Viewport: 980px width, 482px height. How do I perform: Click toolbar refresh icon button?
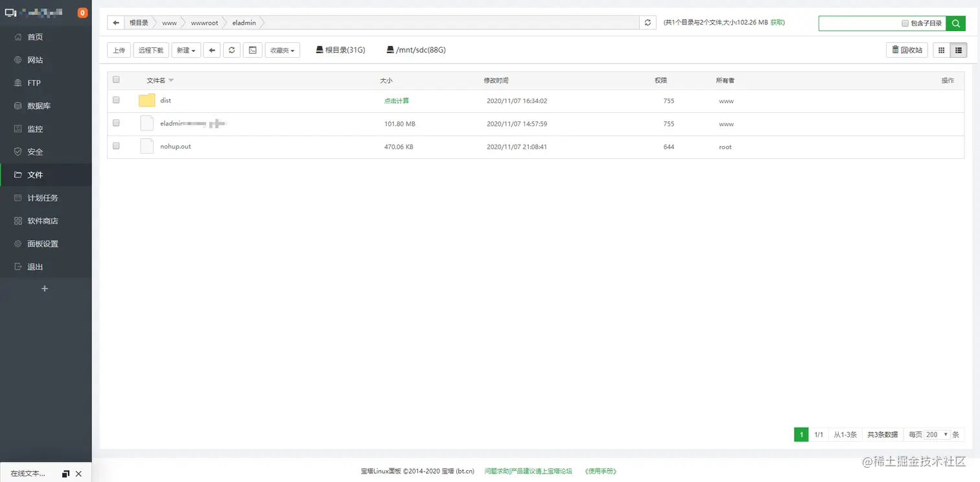[231, 50]
